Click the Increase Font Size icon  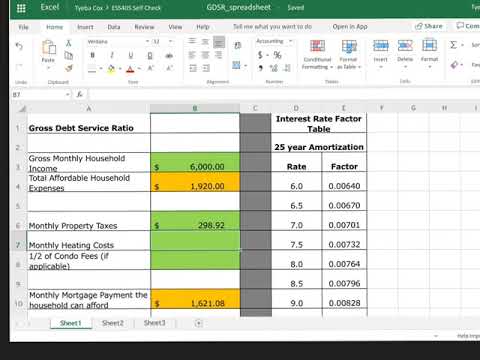(151, 68)
